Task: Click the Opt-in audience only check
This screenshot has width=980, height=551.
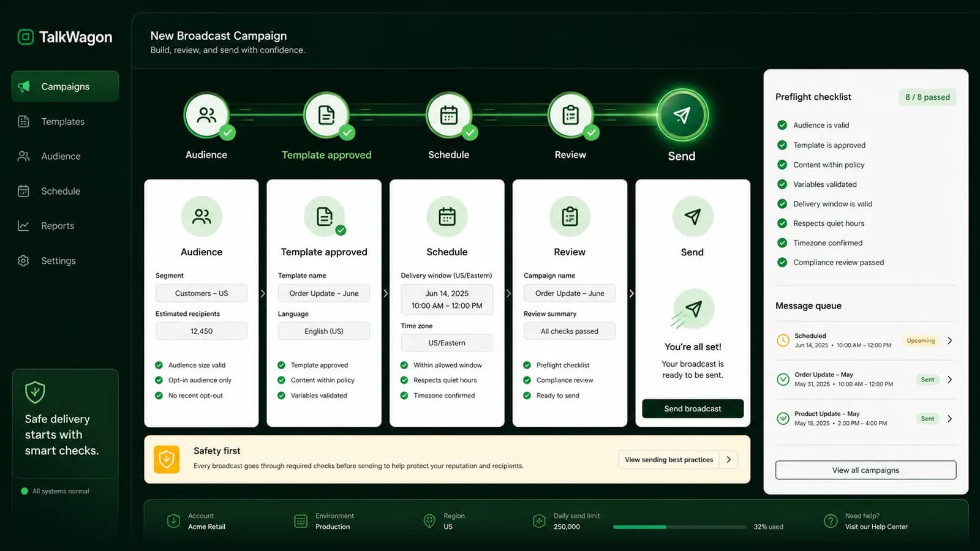Action: (159, 380)
